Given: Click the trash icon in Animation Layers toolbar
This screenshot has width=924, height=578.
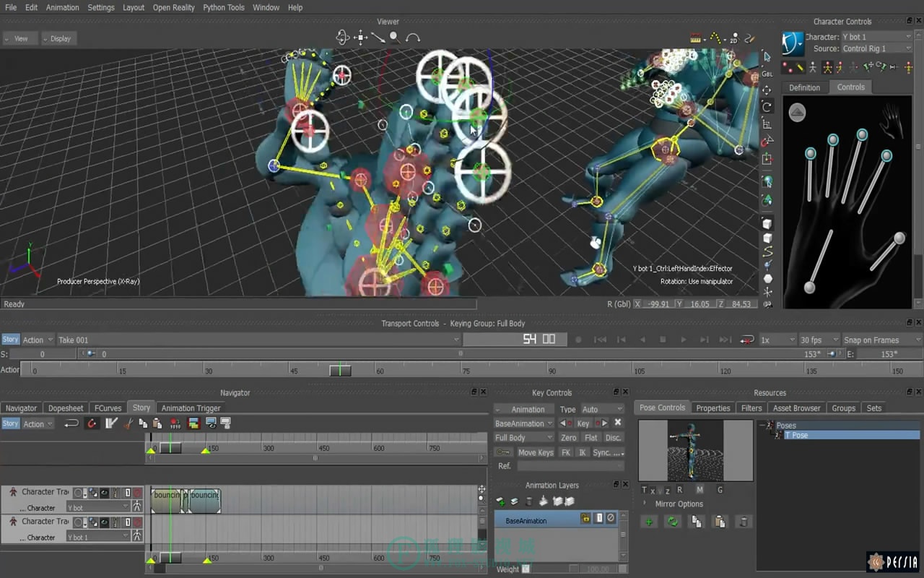Looking at the screenshot, I should [528, 501].
